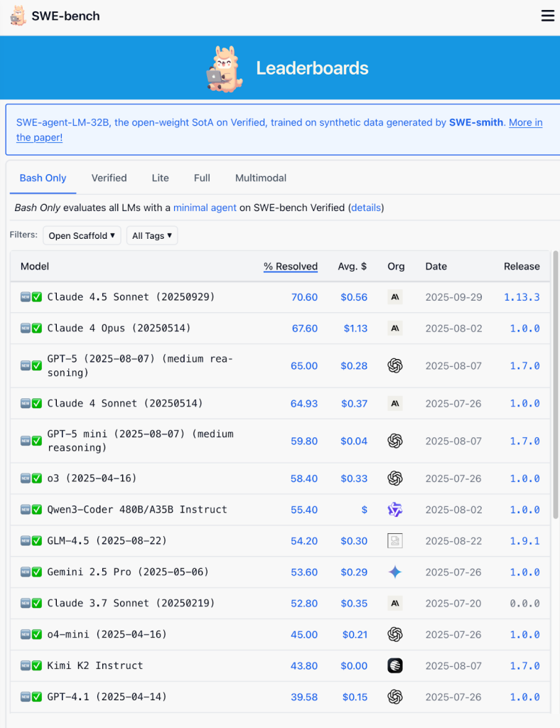This screenshot has width=560, height=728.
Task: Click the green checkmark beside Claude 4 Opus
Action: 37,328
